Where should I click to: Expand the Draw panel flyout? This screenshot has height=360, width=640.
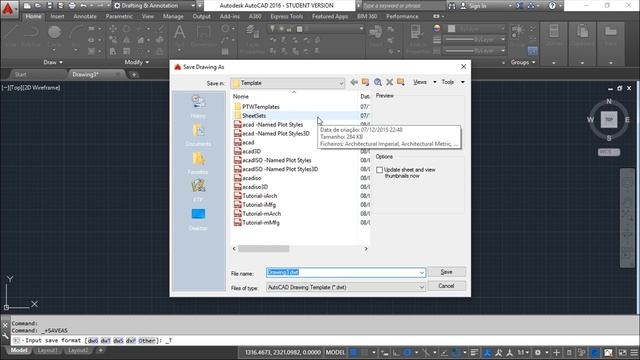(x=53, y=62)
